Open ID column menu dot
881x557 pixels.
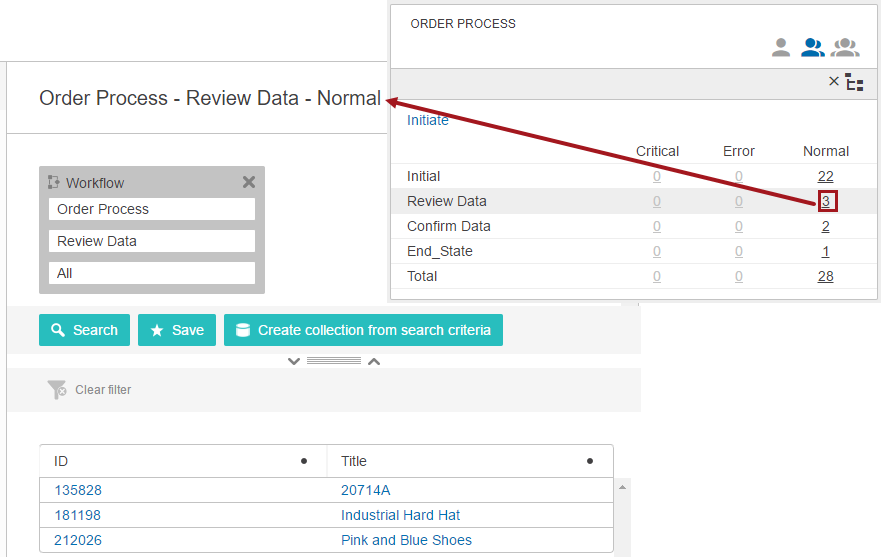[304, 461]
